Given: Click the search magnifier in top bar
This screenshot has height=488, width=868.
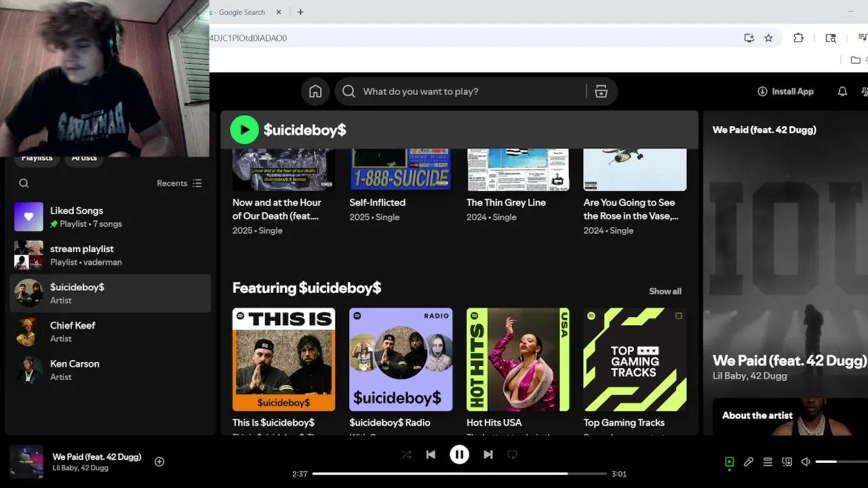Looking at the screenshot, I should click(x=349, y=91).
